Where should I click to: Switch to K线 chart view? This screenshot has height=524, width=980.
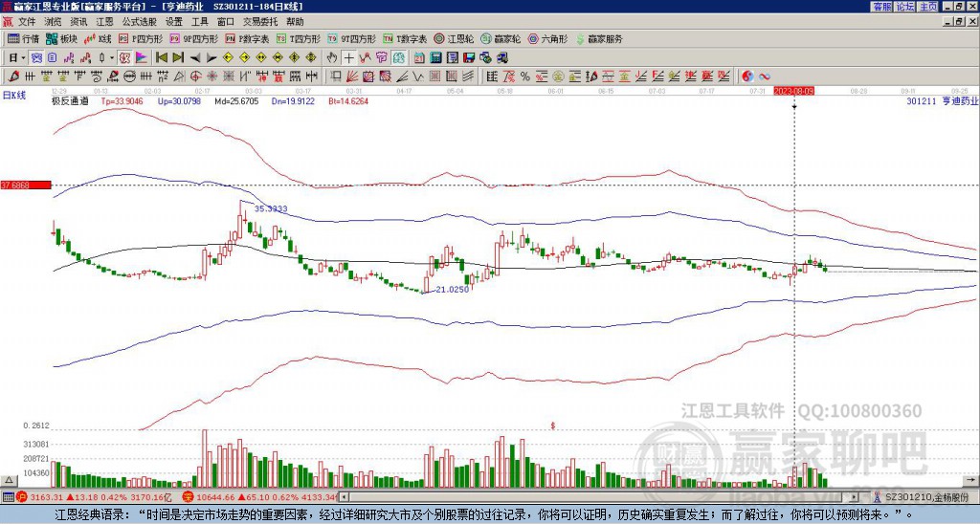coord(97,38)
